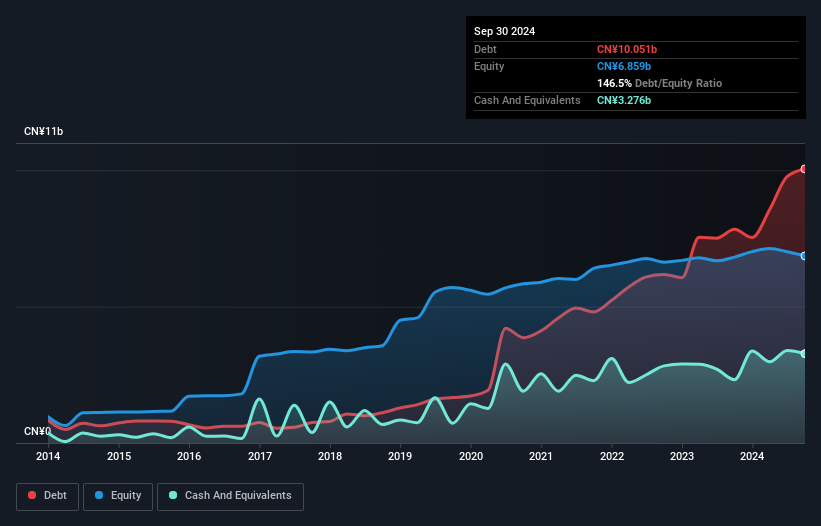This screenshot has height=526, width=821.
Task: Click the Debt value CN¥10.051b
Action: click(627, 49)
